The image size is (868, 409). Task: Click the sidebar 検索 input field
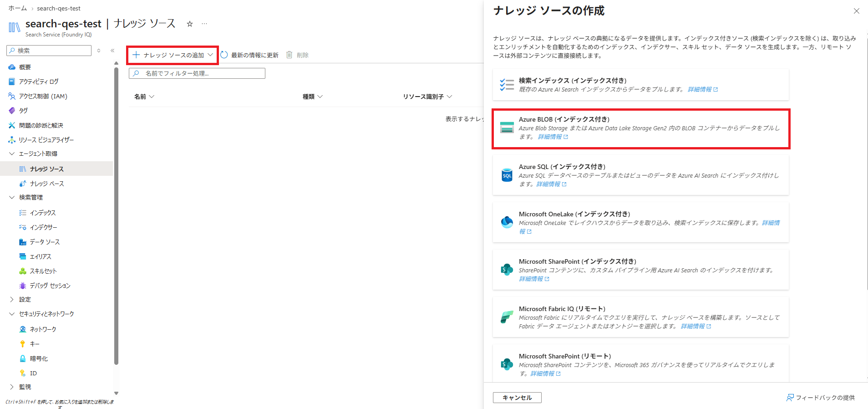point(49,51)
